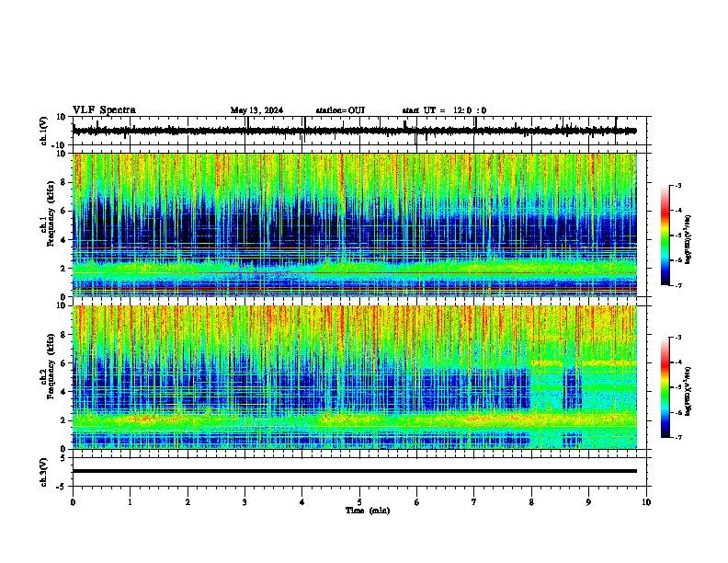Image resolution: width=728 pixels, height=563 pixels.
Task: Click the "8" kHz tick on ch.1 axis
Action: (63, 182)
